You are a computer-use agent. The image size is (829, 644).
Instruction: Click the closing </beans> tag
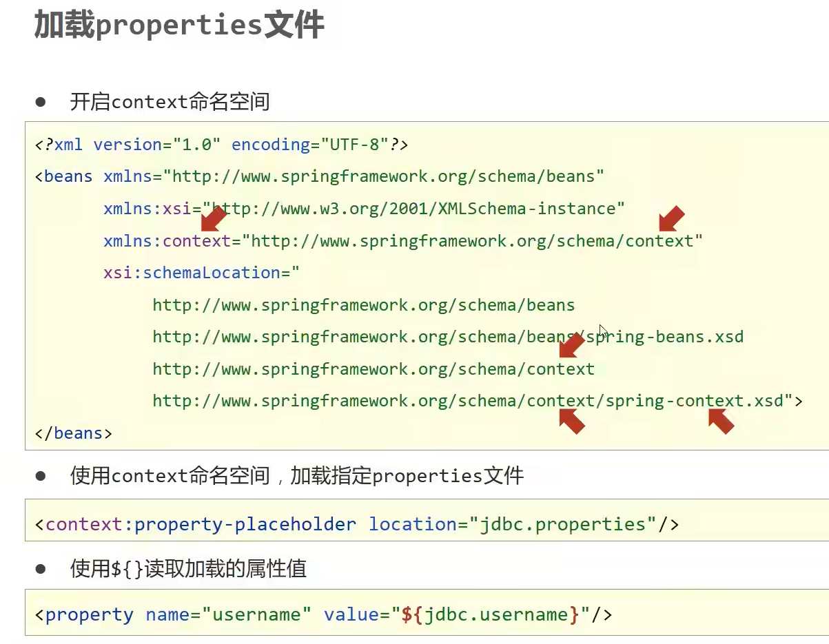click(x=73, y=433)
